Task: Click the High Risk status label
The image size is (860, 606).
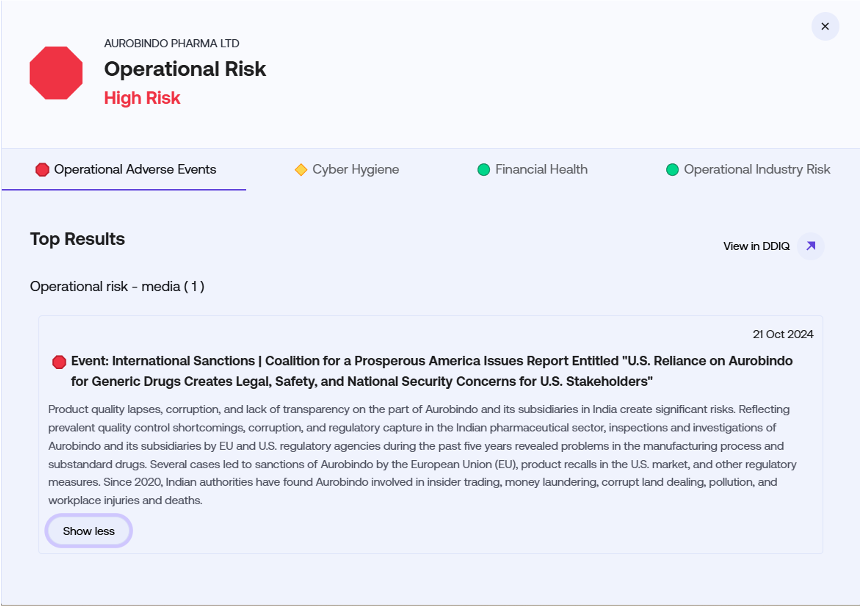Action: tap(142, 98)
